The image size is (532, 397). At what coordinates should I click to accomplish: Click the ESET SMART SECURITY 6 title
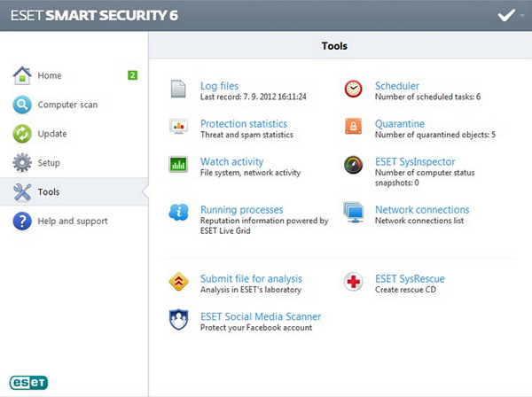coord(94,16)
